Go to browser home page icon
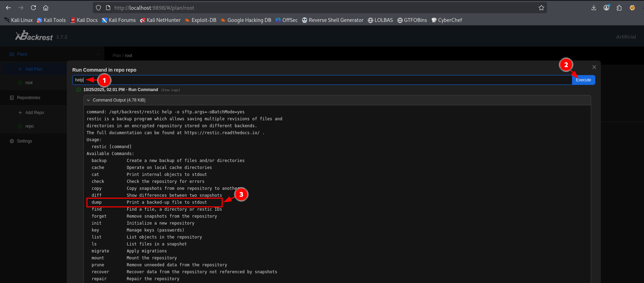This screenshot has width=644, height=283. tap(46, 8)
